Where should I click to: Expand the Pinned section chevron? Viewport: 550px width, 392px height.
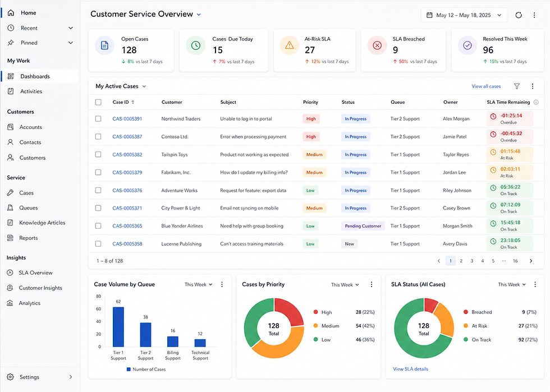tap(71, 43)
